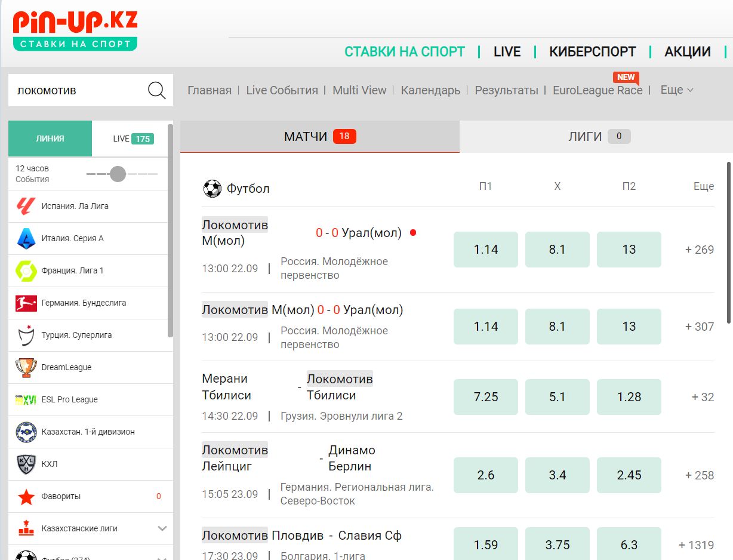Expand +269 more markets for first match

(x=700, y=250)
